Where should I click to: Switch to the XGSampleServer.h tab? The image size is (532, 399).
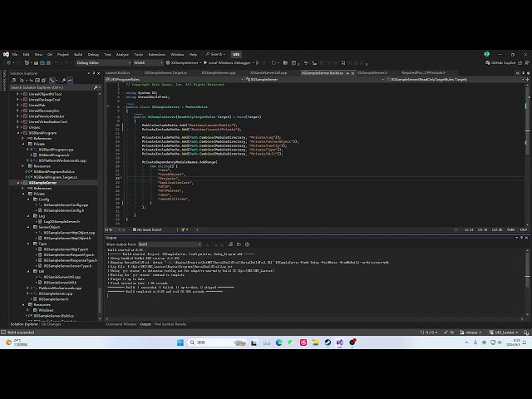[372, 73]
